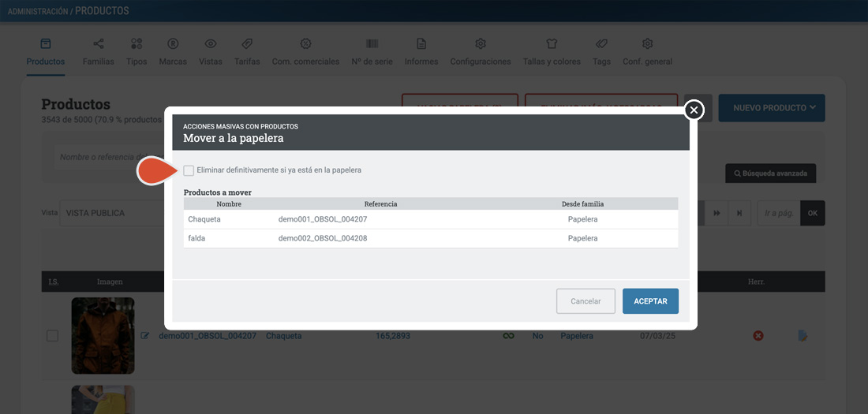868x414 pixels.
Task: Click the Com. comerciales percent badge icon
Action: pos(305,43)
